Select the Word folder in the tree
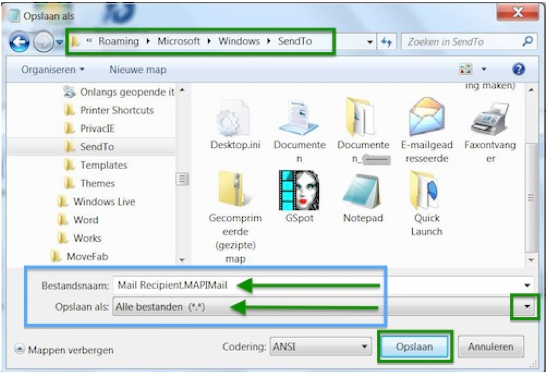The width and height of the screenshot is (546, 372). coord(77,220)
